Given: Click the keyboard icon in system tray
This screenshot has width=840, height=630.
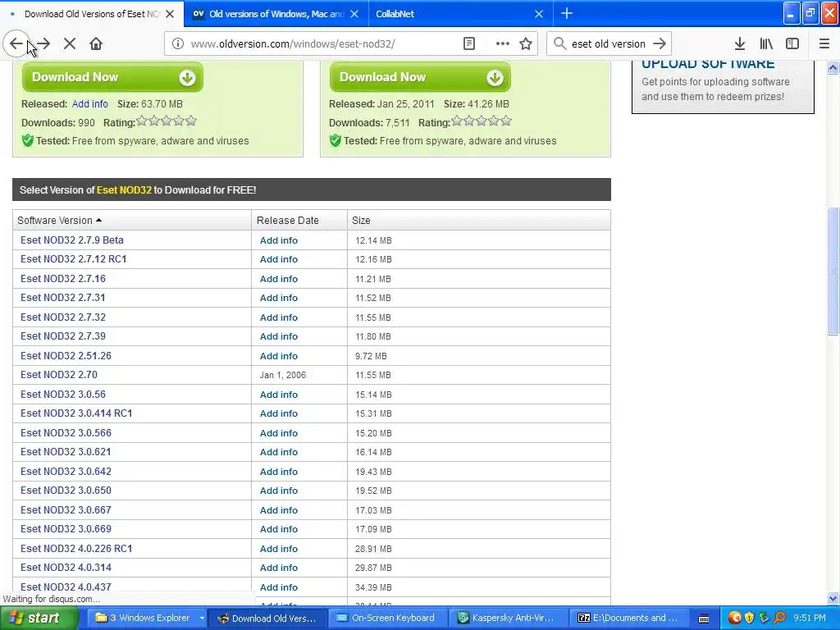Looking at the screenshot, I should (x=704, y=619).
